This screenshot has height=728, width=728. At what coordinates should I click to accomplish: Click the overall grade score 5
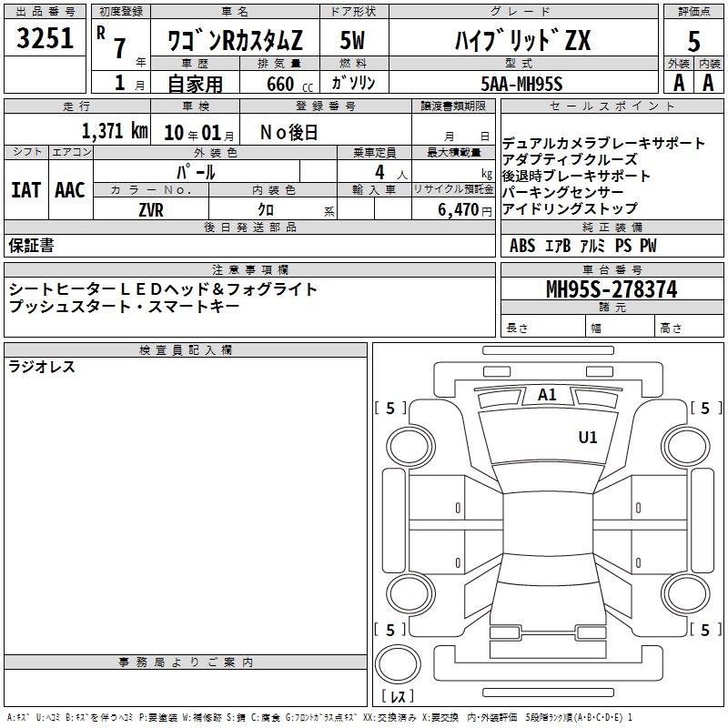[694, 41]
